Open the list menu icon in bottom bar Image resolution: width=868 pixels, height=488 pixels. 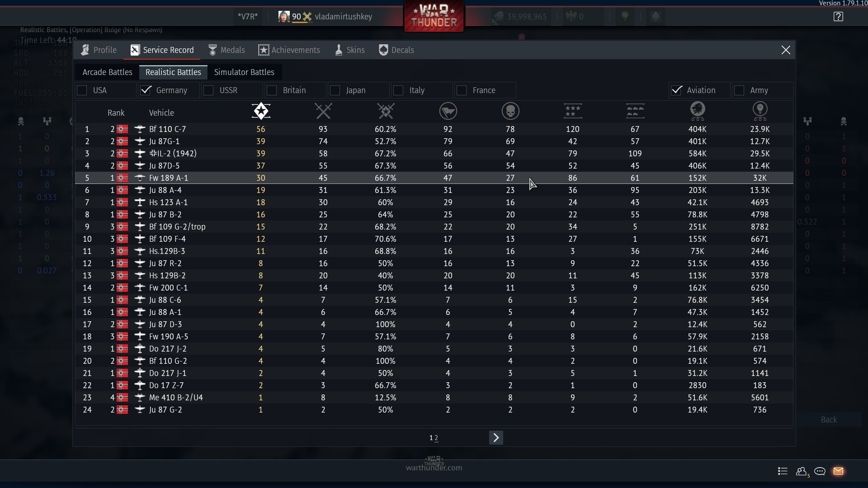783,471
